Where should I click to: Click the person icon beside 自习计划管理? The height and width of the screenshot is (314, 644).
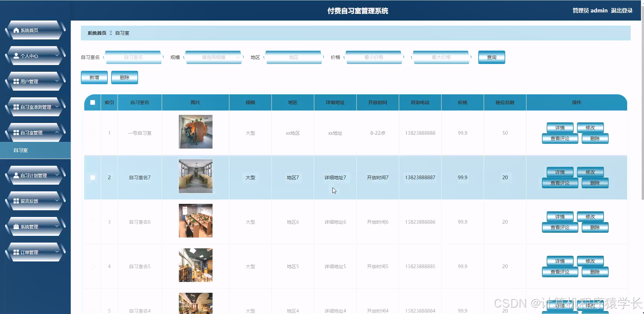16,176
